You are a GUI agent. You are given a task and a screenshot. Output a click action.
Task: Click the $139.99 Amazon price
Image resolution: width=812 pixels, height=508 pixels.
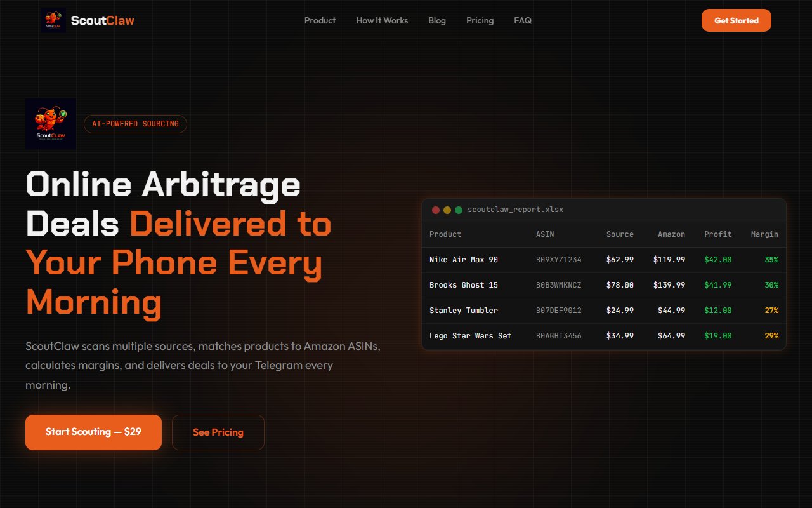pos(669,285)
